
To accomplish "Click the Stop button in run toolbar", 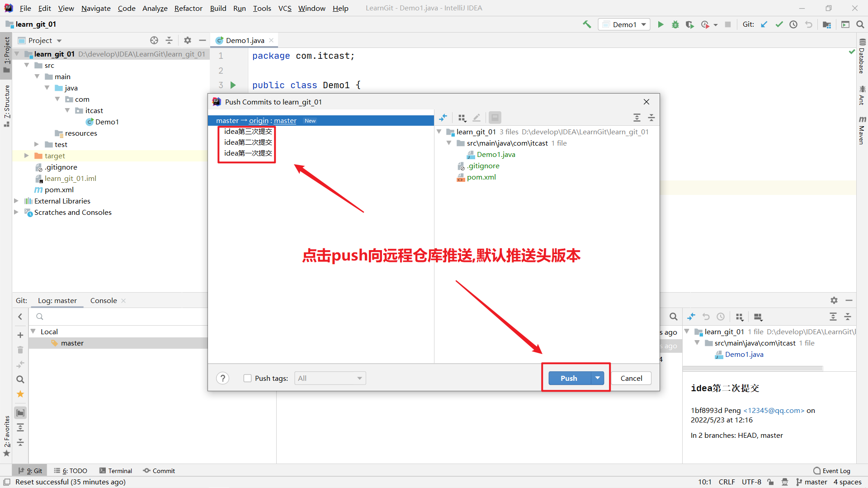I will point(728,24).
